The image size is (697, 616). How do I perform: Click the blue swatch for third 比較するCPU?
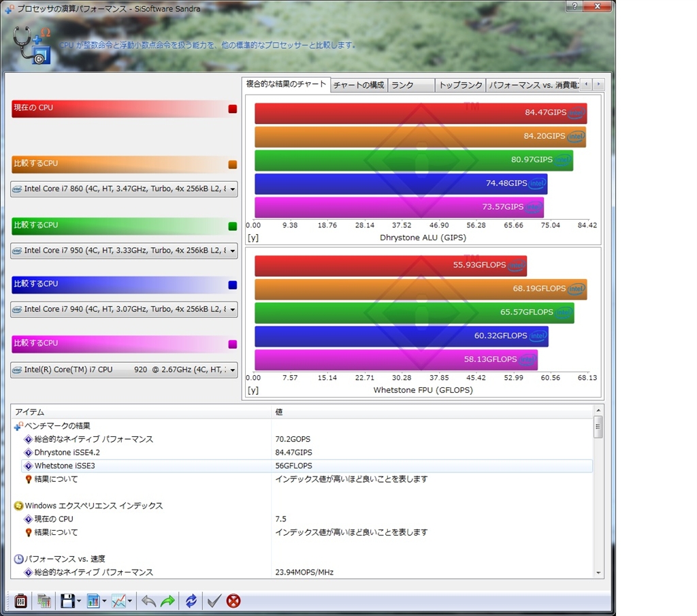coord(233,285)
